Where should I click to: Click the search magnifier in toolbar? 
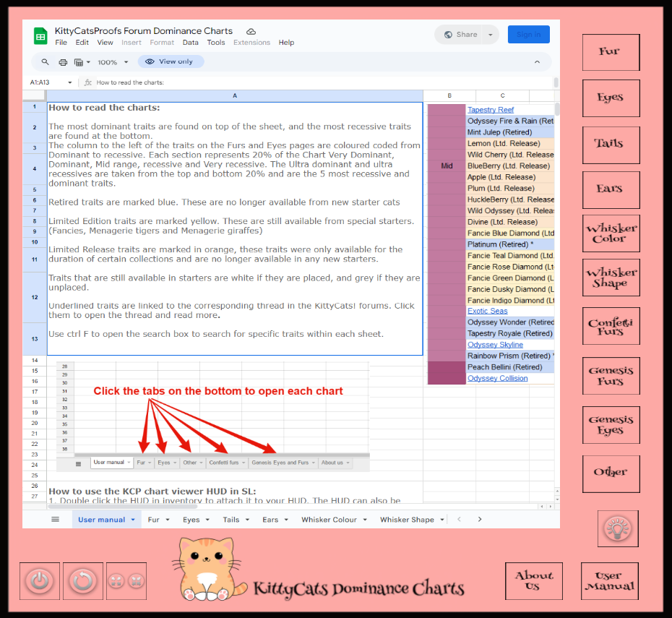[x=46, y=62]
